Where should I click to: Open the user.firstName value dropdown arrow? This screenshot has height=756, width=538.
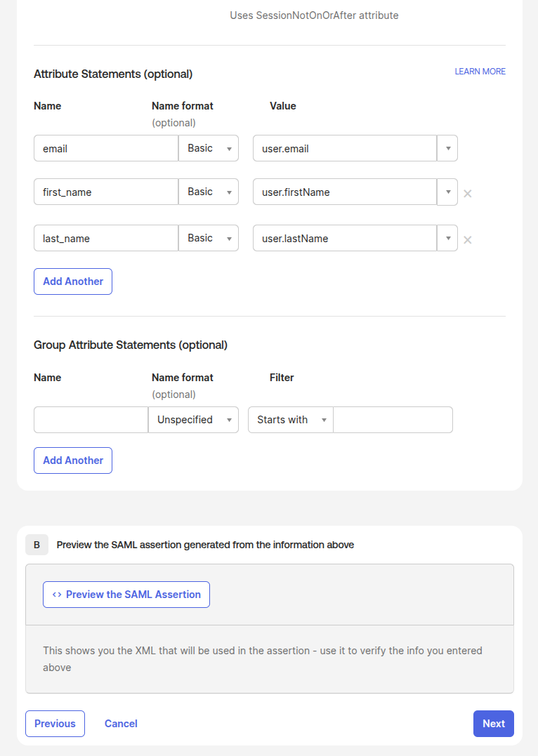tap(447, 192)
